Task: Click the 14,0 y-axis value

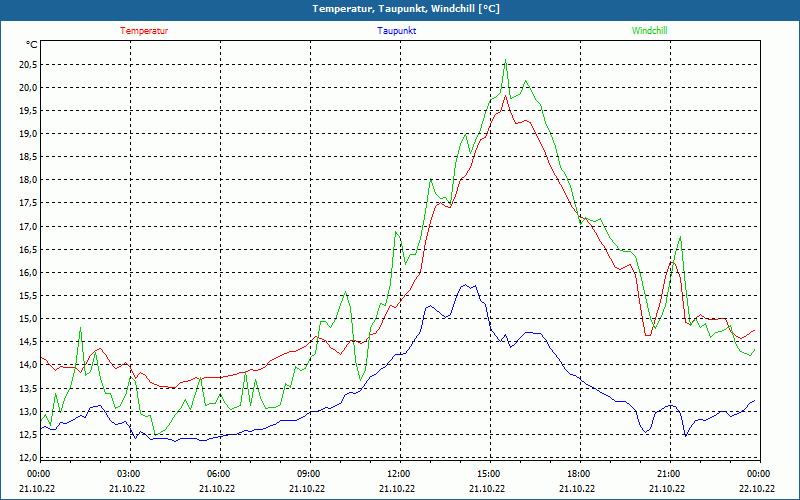Action: (x=28, y=365)
